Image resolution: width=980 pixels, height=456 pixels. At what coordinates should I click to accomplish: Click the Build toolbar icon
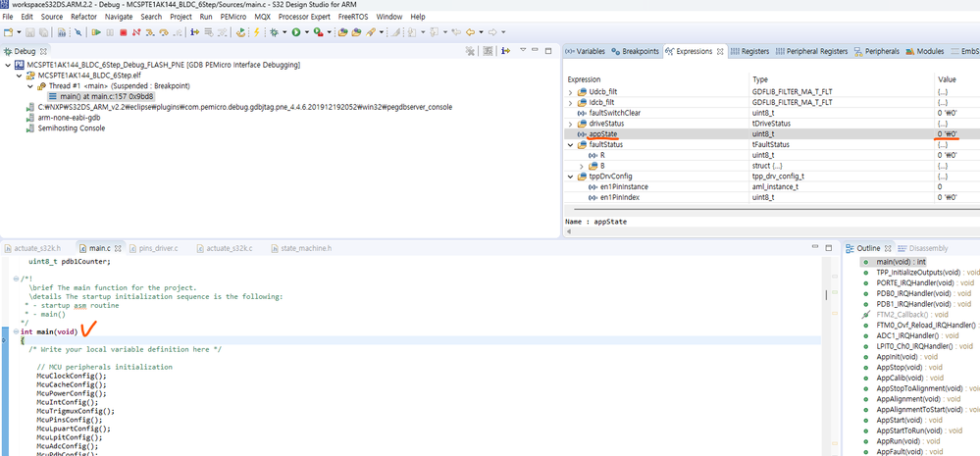click(x=61, y=31)
